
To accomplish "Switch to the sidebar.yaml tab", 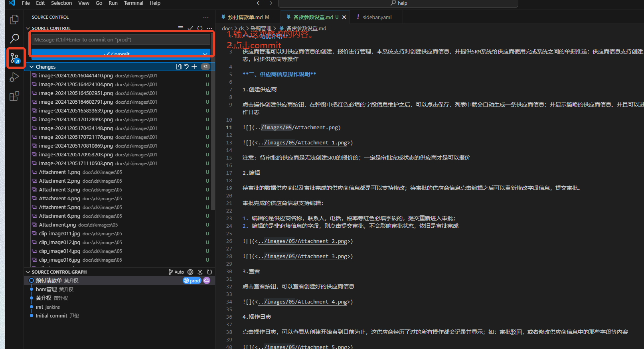I will (377, 17).
